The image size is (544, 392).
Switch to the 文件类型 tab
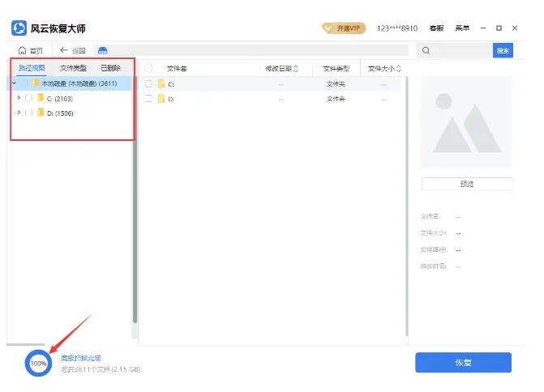point(73,68)
